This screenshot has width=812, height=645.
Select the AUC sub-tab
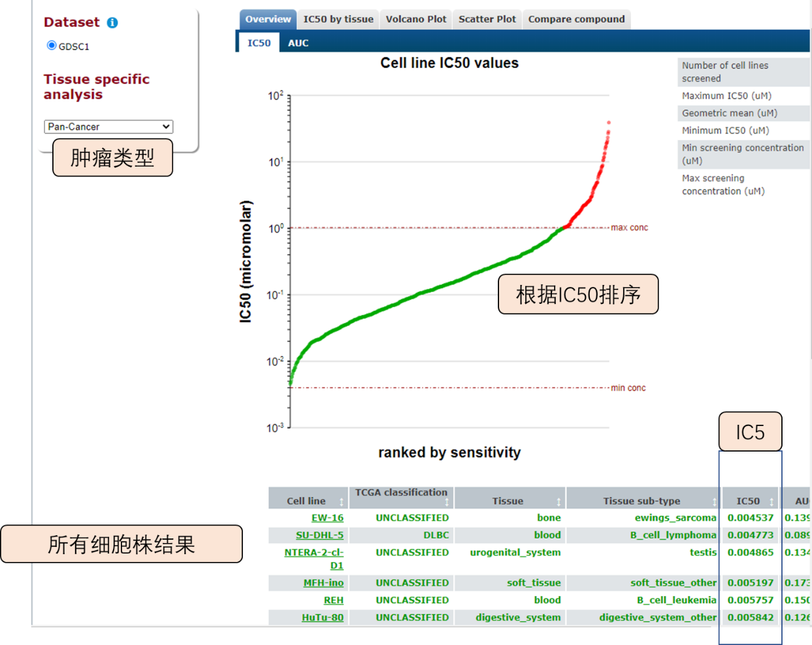299,42
